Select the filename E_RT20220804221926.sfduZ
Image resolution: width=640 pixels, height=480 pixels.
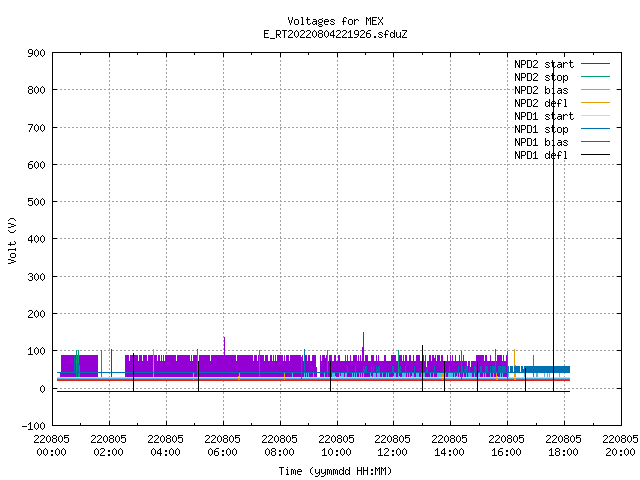coord(335,34)
